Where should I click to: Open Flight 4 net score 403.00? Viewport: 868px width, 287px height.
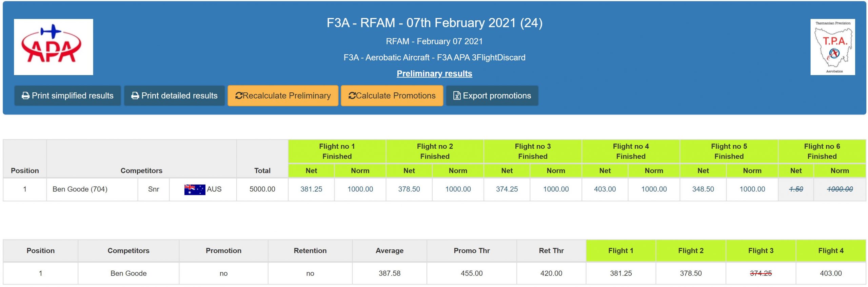click(605, 189)
